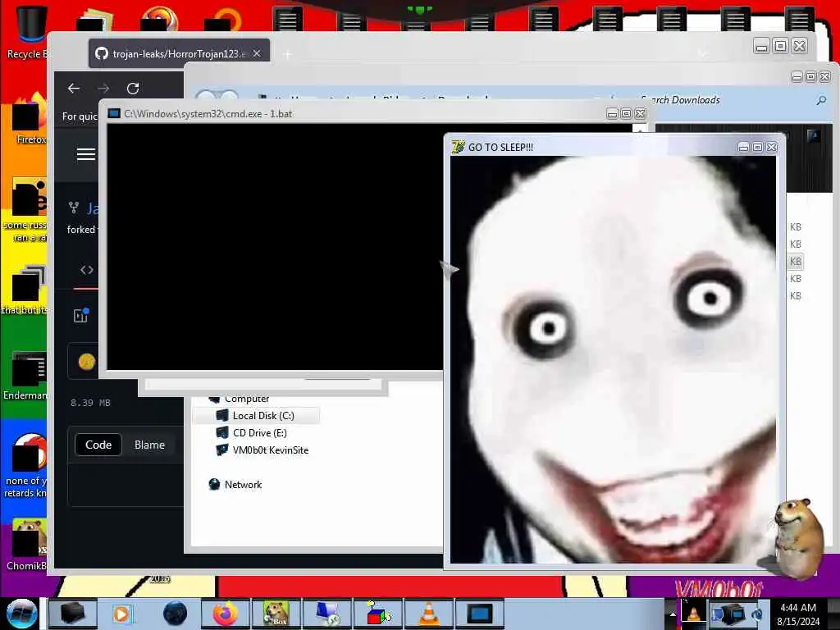840x630 pixels.
Task: Open the GitHub Code tab icon
Action: click(87, 270)
